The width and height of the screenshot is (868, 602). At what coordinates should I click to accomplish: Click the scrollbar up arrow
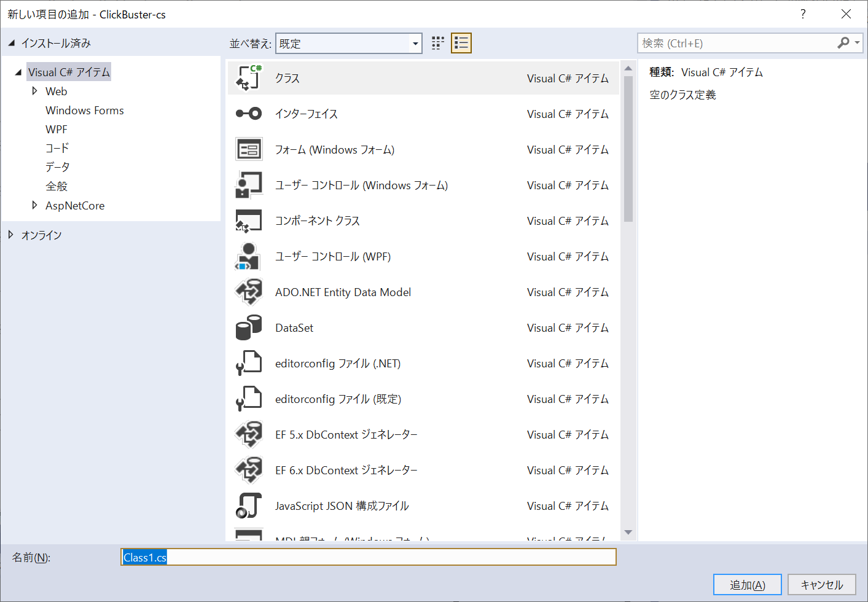(628, 68)
